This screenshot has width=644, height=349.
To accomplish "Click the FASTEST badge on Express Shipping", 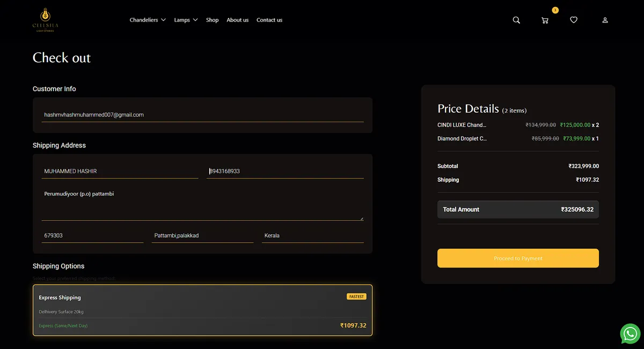I will tap(356, 296).
